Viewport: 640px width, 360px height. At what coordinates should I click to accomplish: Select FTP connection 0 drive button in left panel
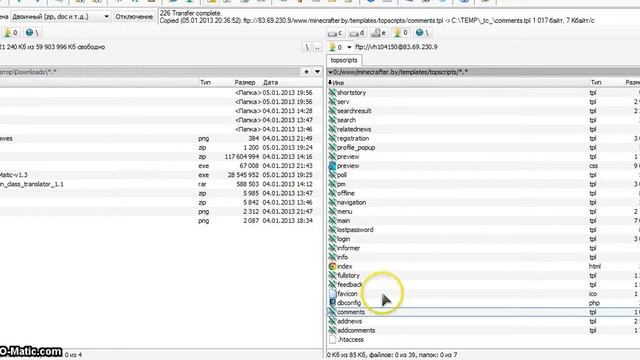tap(11, 33)
